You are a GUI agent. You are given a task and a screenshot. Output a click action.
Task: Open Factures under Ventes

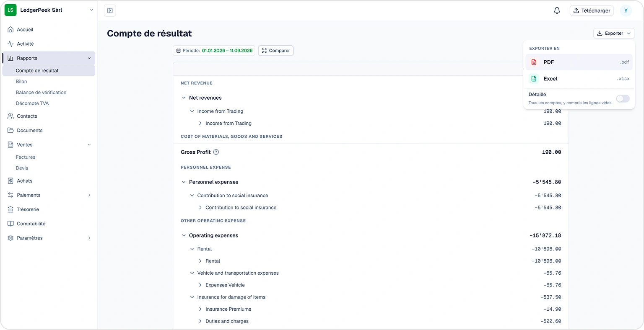(26, 157)
